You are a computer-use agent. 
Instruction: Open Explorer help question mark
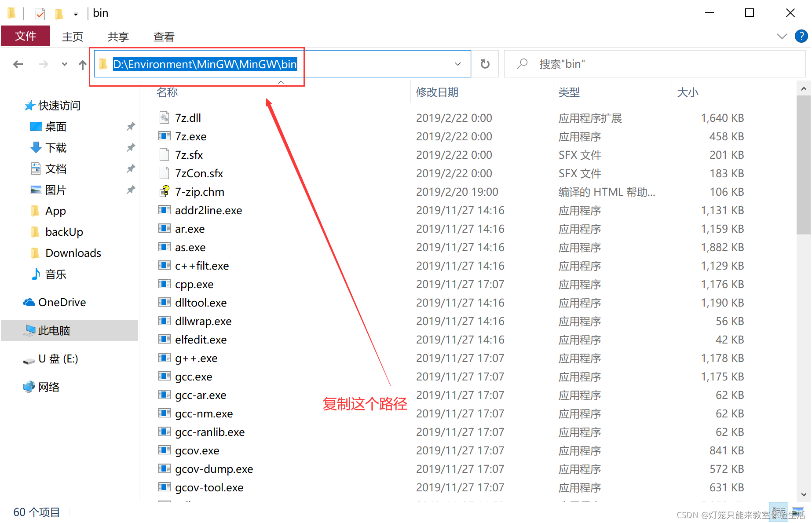pyautogui.click(x=801, y=36)
